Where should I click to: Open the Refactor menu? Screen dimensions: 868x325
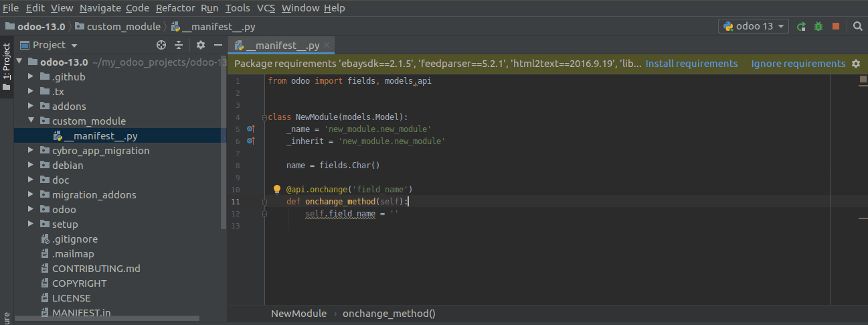pyautogui.click(x=175, y=8)
